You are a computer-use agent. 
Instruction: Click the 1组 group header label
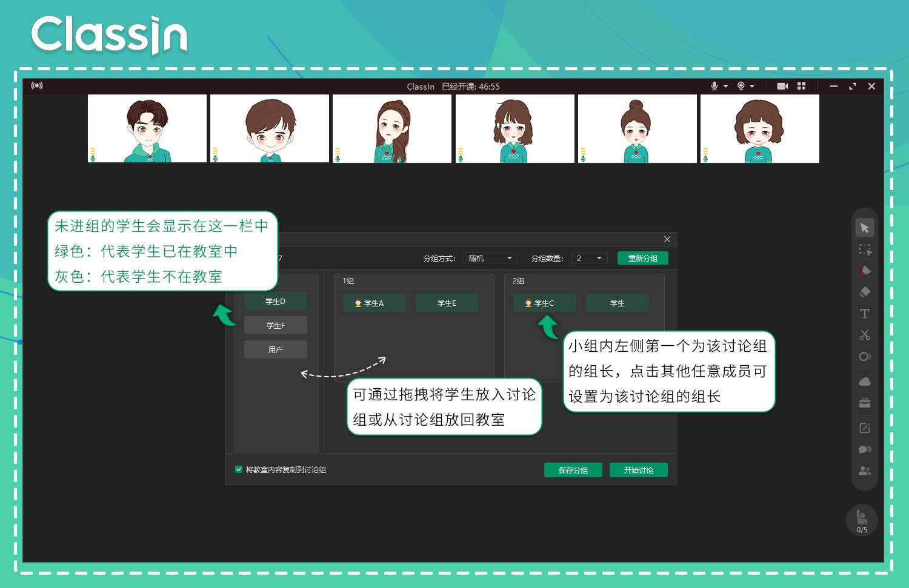(x=348, y=281)
